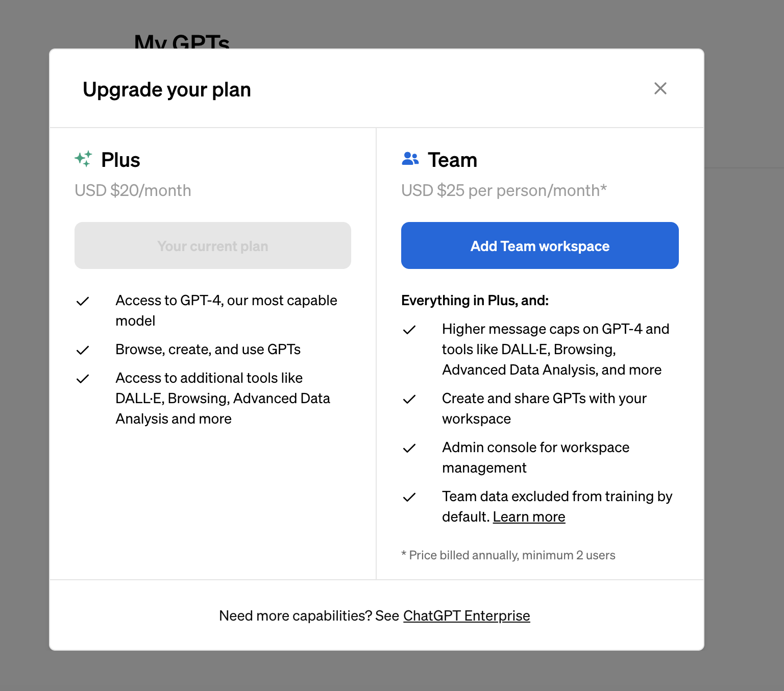Viewport: 784px width, 691px height.
Task: Click the sparkle icon beside Plus
Action: (84, 159)
